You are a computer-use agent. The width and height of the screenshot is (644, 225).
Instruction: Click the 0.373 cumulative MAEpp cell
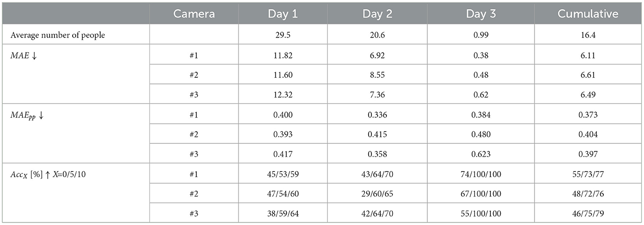[588, 115]
